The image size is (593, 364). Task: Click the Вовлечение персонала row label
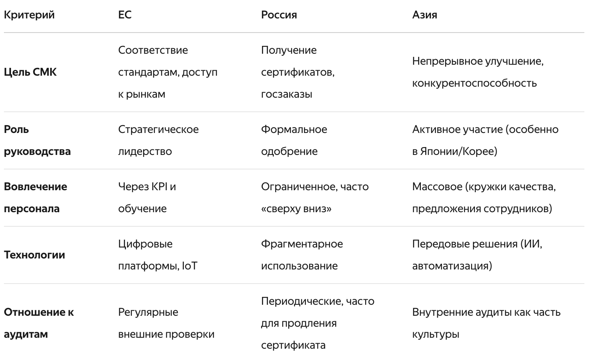[x=35, y=198]
